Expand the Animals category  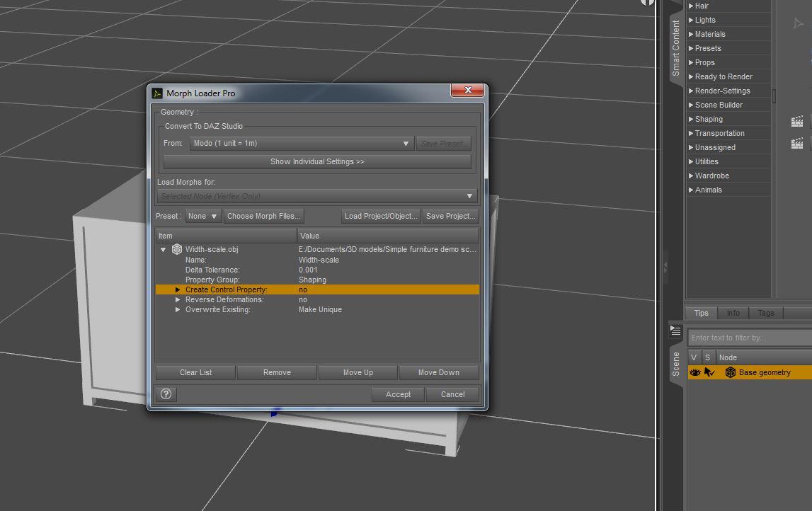[691, 190]
